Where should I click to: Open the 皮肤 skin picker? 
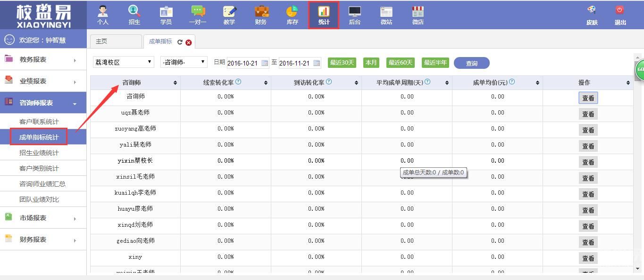pos(592,15)
